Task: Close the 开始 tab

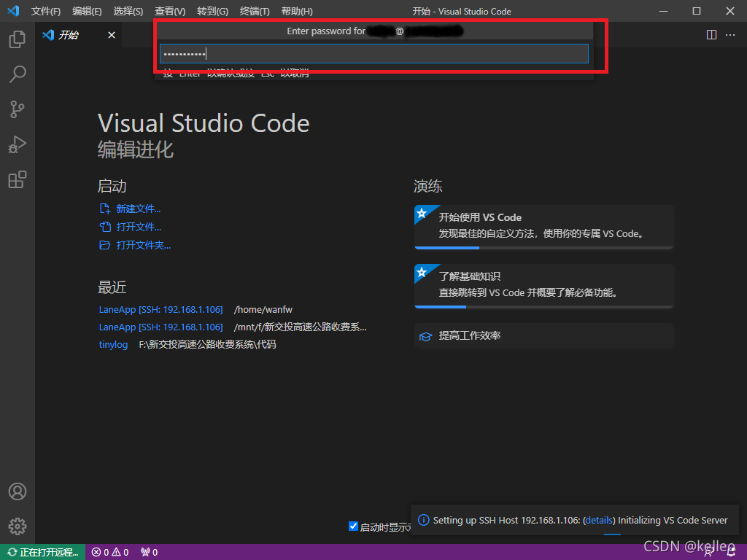Action: pos(112,35)
